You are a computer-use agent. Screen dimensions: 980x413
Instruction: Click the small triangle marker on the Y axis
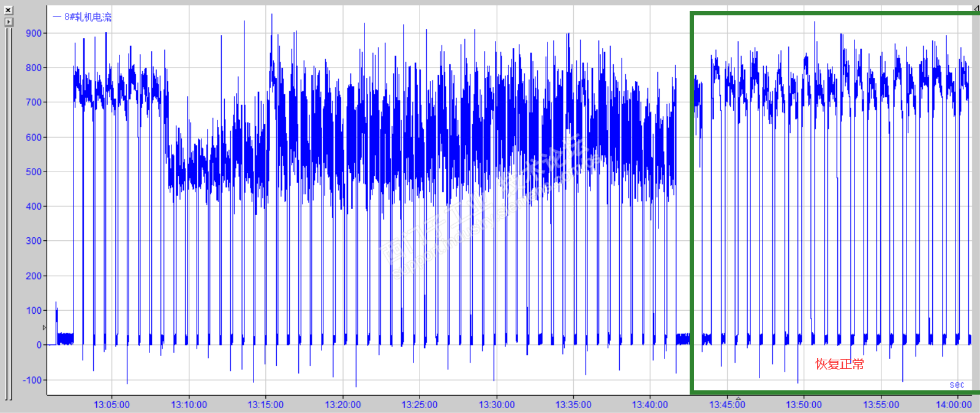[44, 328]
